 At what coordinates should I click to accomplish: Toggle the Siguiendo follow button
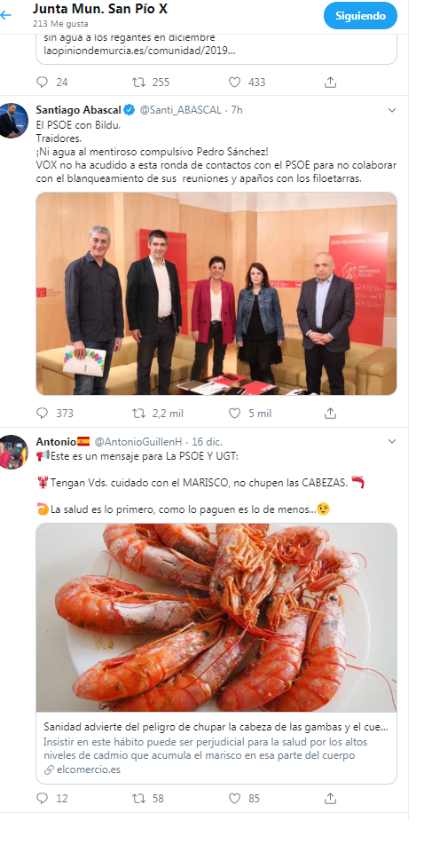pyautogui.click(x=360, y=16)
